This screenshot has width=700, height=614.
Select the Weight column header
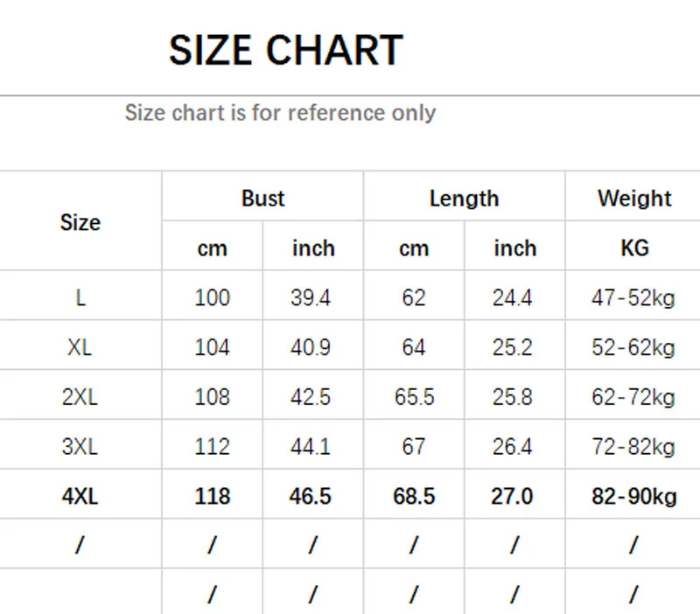[634, 199]
